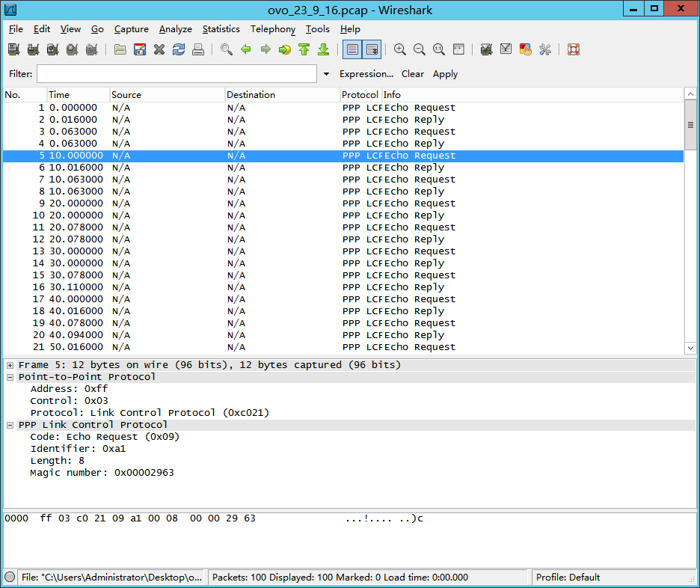700x588 pixels.
Task: Click into the Filter text field
Action: pyautogui.click(x=176, y=74)
